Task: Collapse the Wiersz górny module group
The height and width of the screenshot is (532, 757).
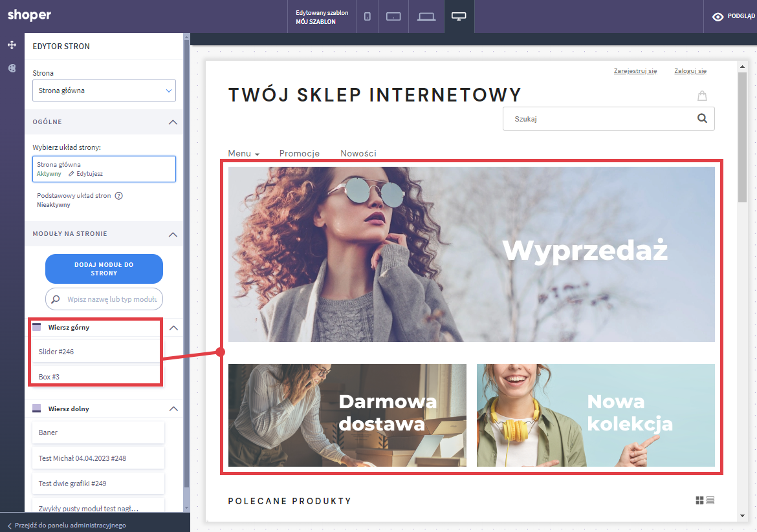Action: [x=173, y=328]
